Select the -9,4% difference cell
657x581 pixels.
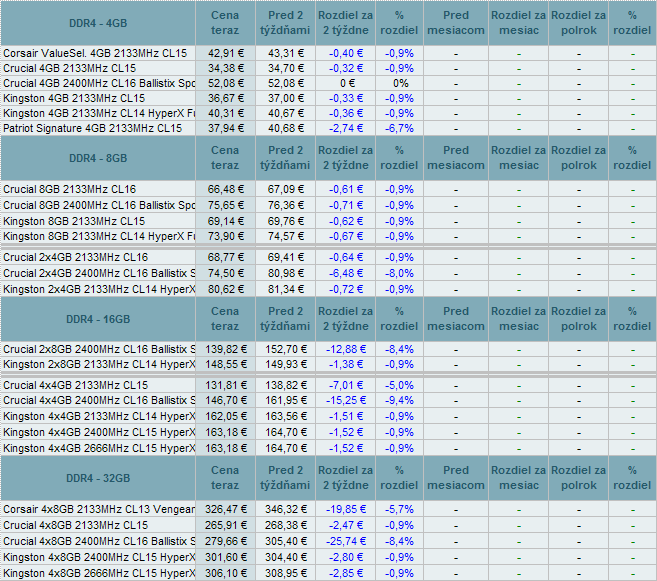[400, 400]
